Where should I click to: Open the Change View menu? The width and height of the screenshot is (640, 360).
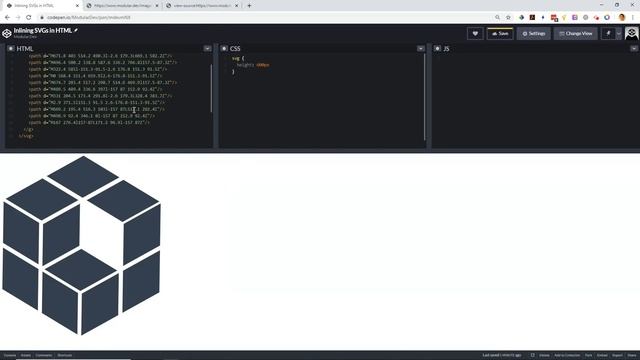point(576,33)
